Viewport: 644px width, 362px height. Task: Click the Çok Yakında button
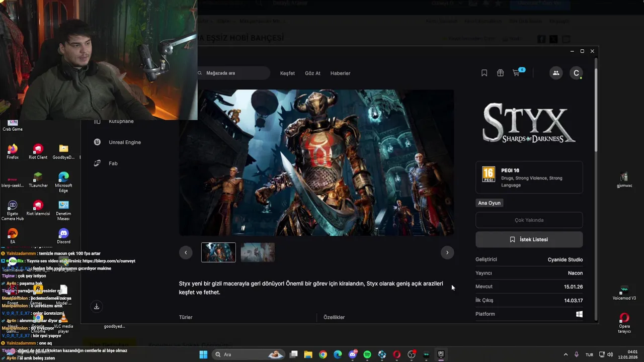[x=529, y=220]
